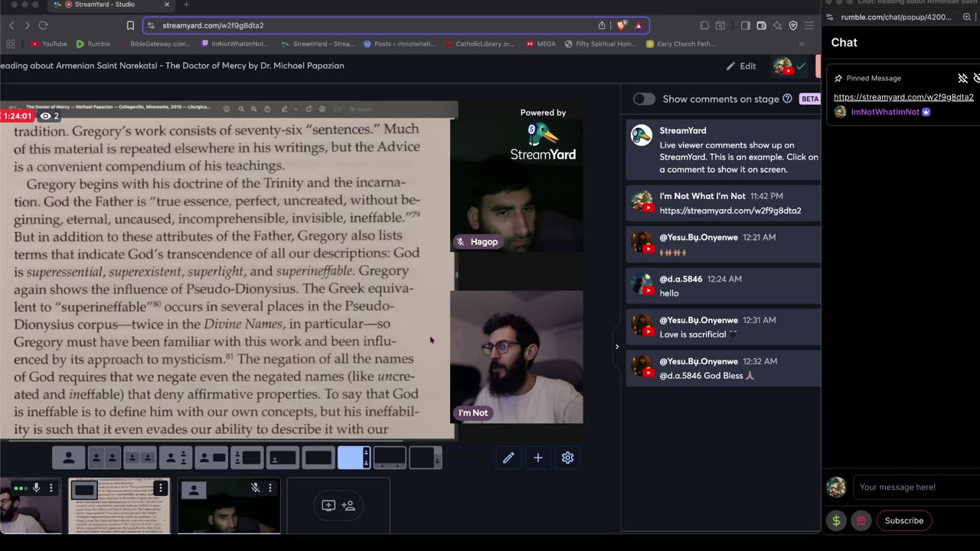Bookmark this page with bookmark icon
The image size is (980, 551).
[130, 25]
